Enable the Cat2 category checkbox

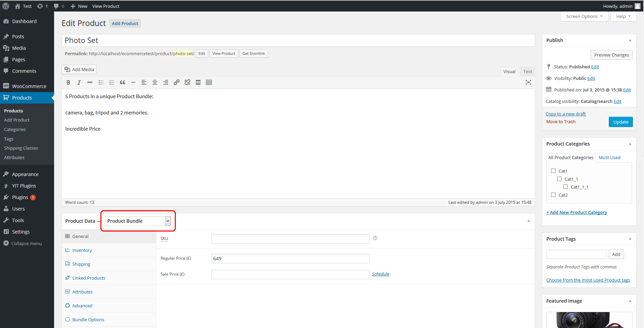(553, 195)
